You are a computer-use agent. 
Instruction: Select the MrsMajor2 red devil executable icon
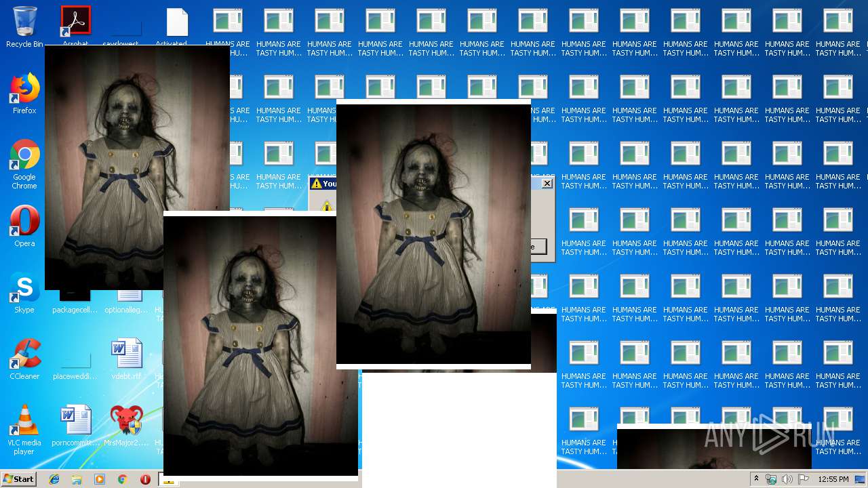(x=127, y=426)
